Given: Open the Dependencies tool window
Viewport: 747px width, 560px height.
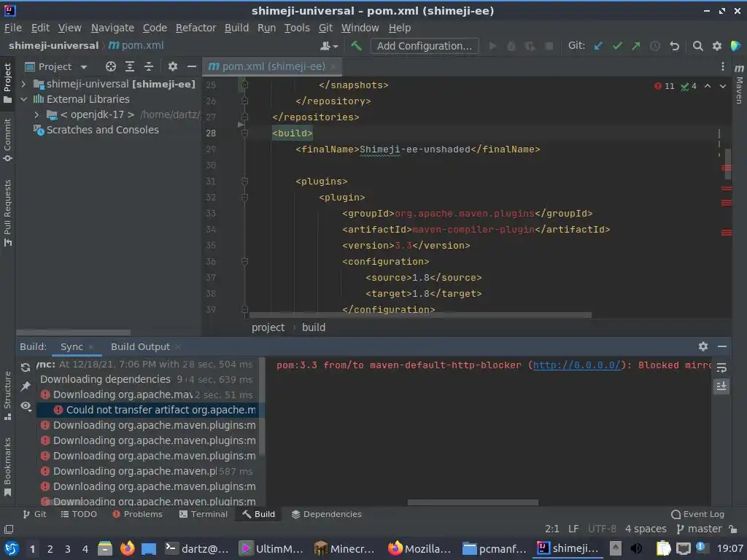Looking at the screenshot, I should click(326, 514).
